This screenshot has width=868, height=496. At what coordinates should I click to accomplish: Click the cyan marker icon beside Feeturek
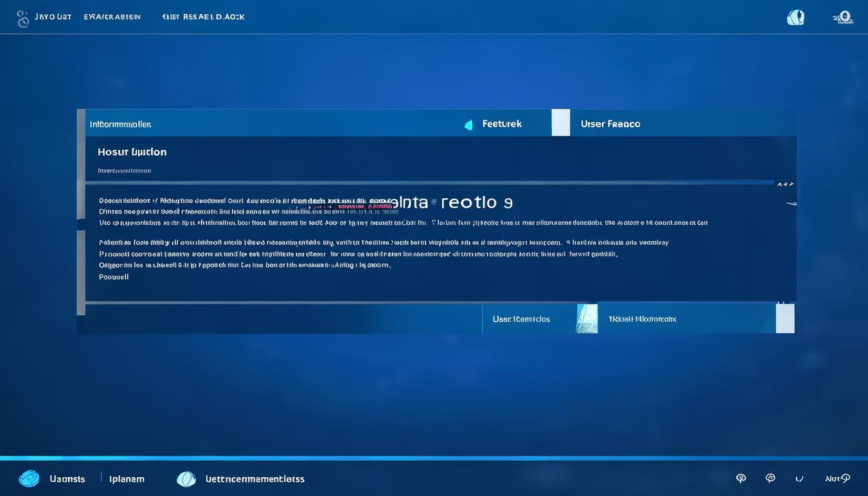[x=469, y=125]
